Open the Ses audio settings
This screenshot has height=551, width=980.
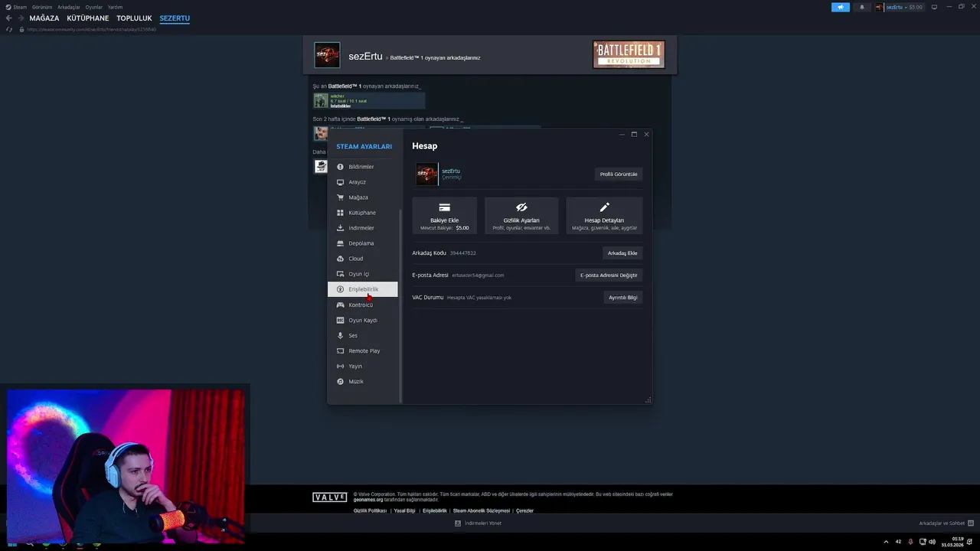tap(362, 335)
